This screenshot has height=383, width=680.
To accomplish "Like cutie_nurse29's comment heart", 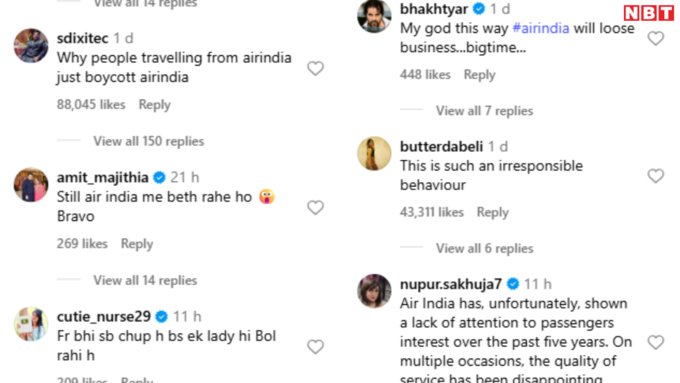I will pyautogui.click(x=315, y=347).
